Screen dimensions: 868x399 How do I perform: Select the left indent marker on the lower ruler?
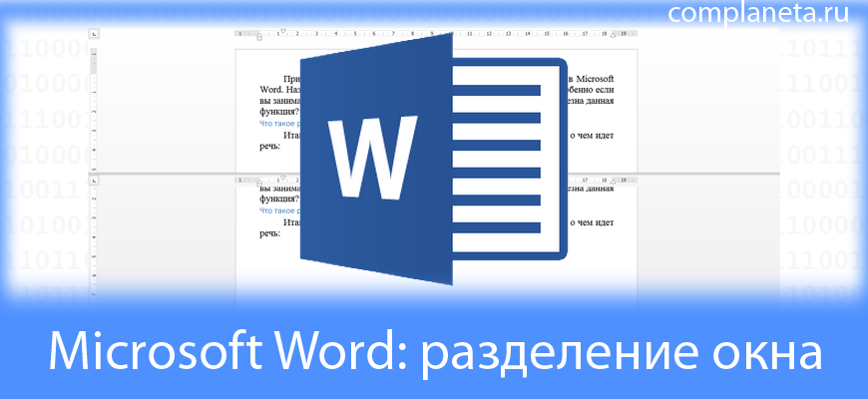click(259, 186)
